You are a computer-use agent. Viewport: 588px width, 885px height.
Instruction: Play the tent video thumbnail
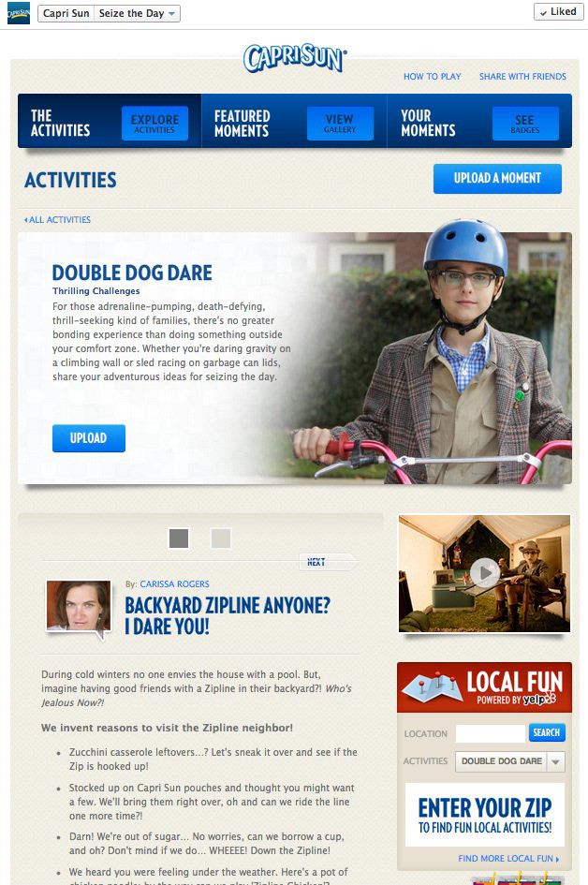coord(484,573)
